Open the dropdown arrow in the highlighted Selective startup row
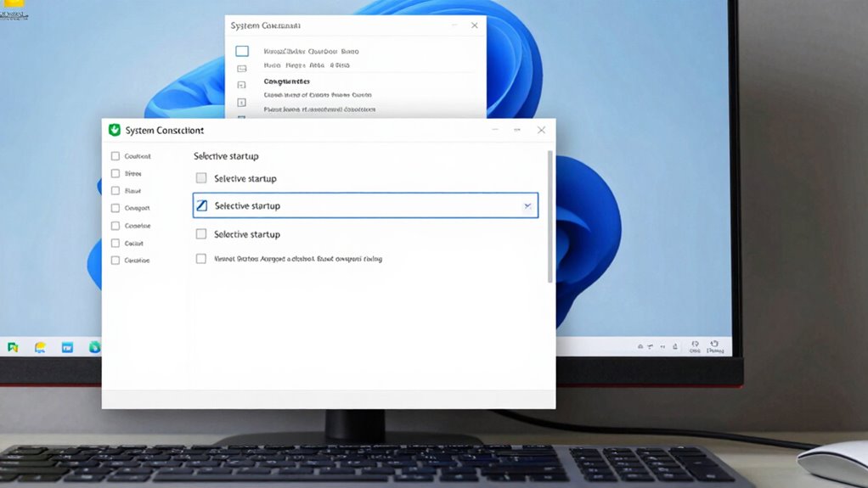Screen dimensions: 868x488 tap(527, 206)
